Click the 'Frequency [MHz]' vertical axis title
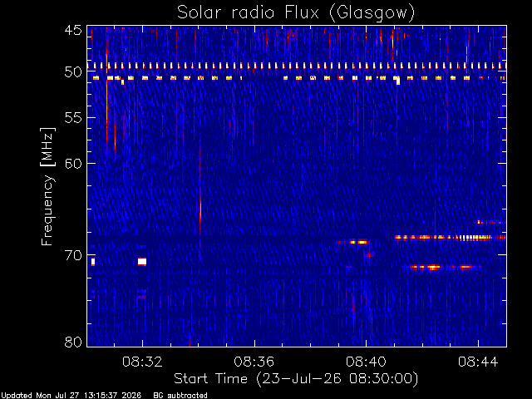Viewport: 532px width, 399px height. [x=47, y=186]
